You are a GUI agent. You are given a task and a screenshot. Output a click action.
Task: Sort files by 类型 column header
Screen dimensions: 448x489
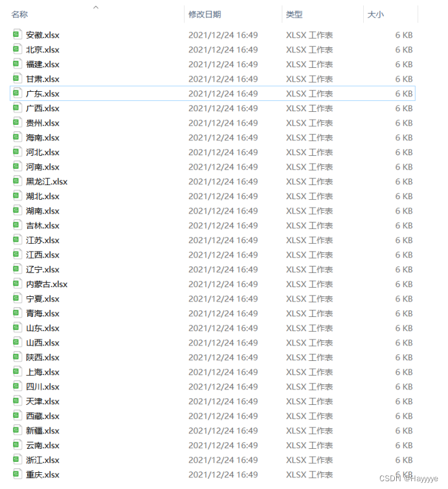294,14
